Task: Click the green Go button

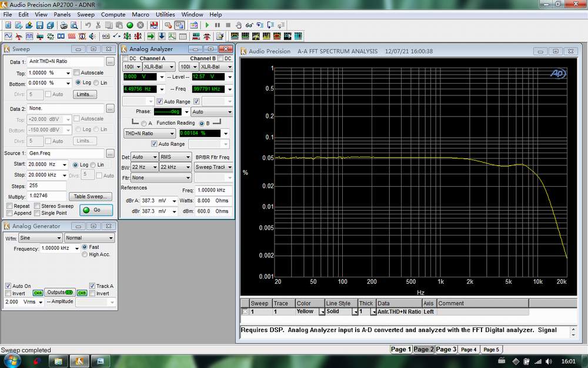Action: click(x=96, y=210)
